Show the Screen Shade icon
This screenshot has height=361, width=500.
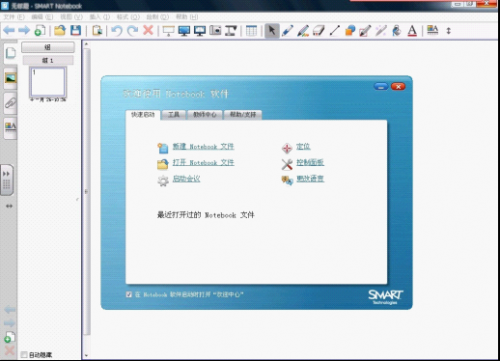point(168,31)
